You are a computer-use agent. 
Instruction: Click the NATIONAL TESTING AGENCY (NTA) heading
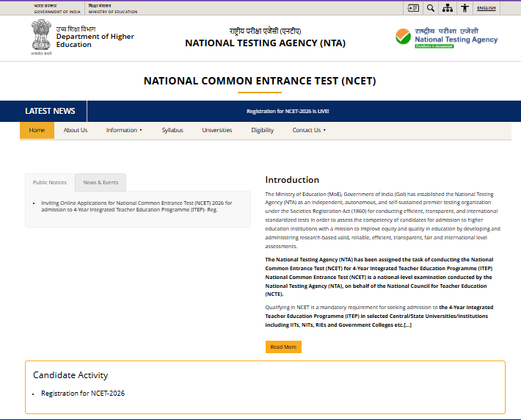tap(265, 43)
